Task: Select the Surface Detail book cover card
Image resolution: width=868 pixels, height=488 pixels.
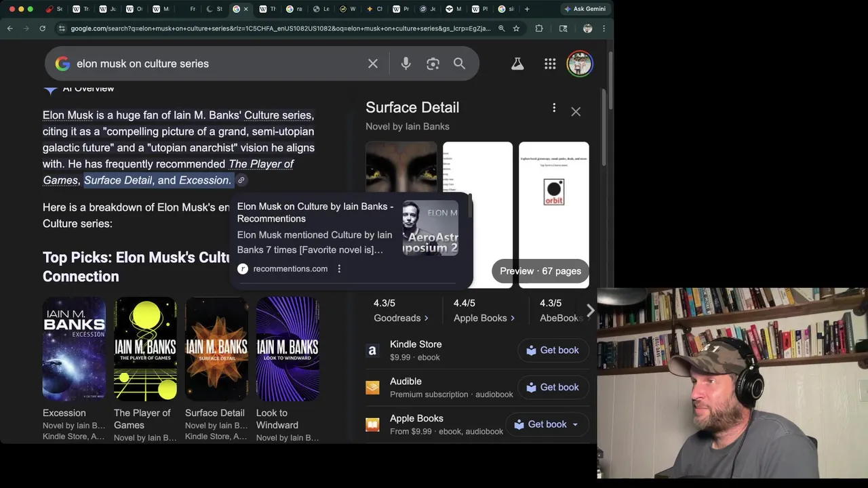Action: point(216,348)
